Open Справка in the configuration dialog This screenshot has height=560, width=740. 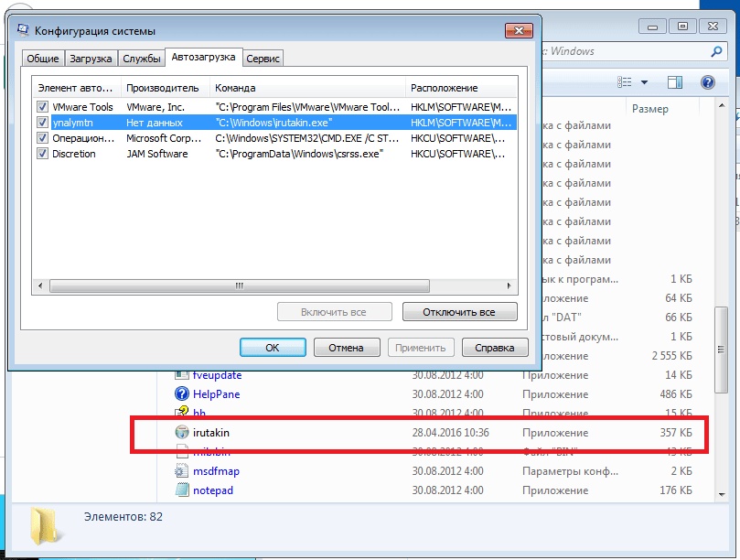(495, 348)
